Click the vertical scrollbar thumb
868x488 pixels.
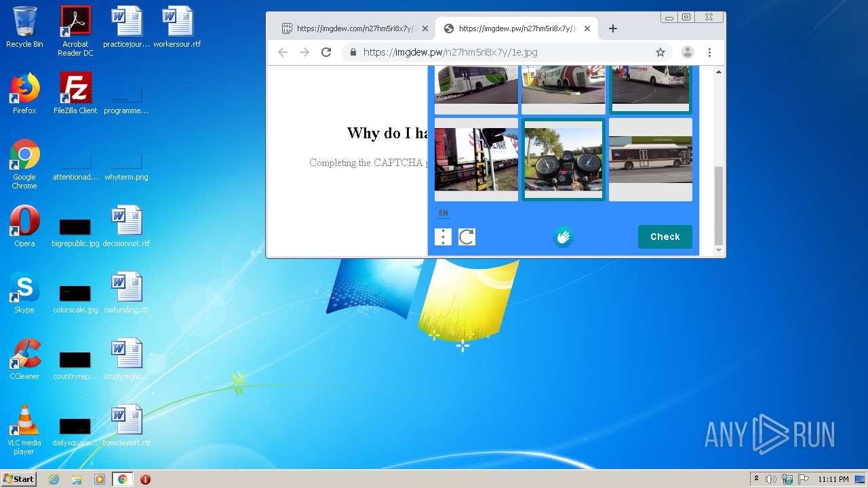click(x=719, y=205)
